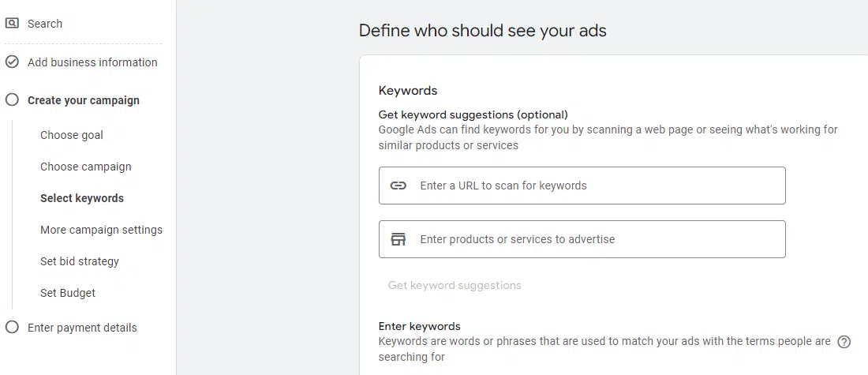Focus the products or services input field

(x=582, y=239)
